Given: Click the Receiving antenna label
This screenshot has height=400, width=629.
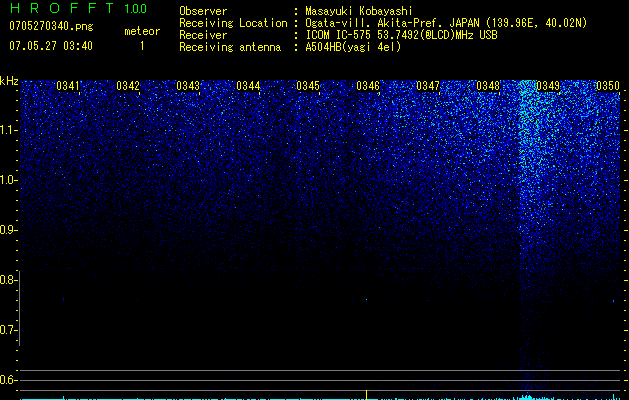Looking at the screenshot, I should 230,47.
